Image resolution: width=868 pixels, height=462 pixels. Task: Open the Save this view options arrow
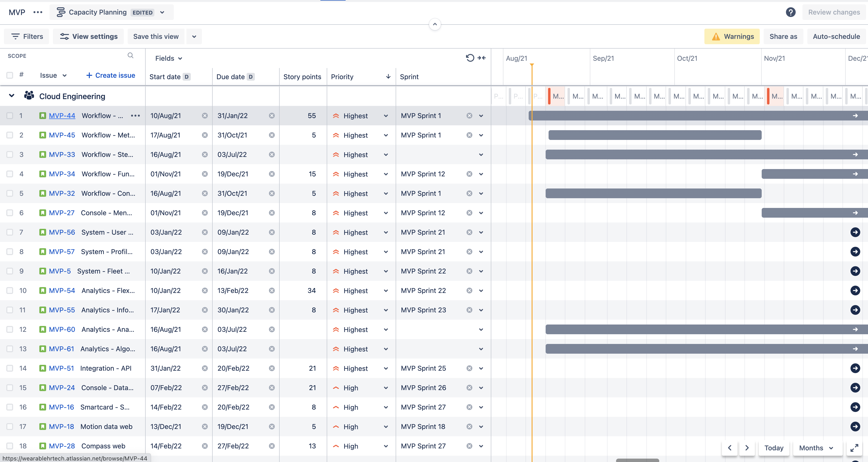coord(194,36)
